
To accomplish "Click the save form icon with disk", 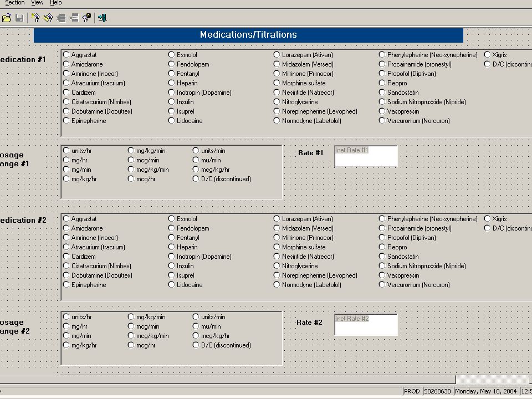I will (x=87, y=18).
